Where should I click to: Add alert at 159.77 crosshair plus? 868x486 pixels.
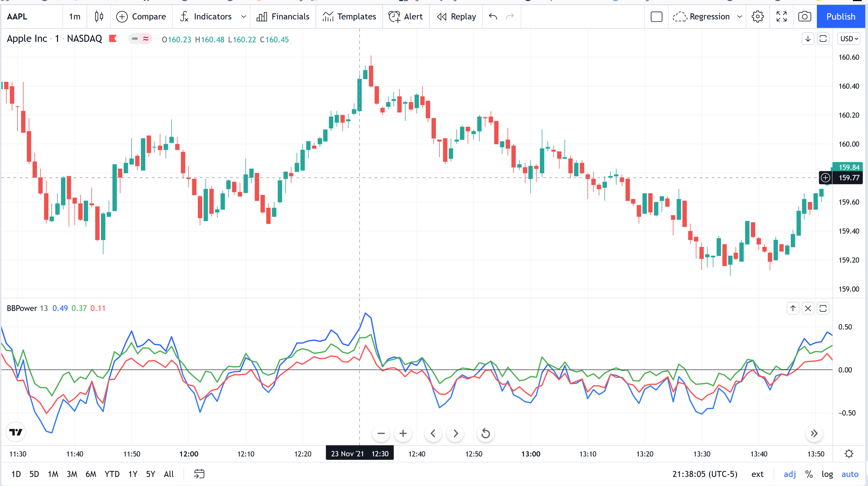[825, 177]
